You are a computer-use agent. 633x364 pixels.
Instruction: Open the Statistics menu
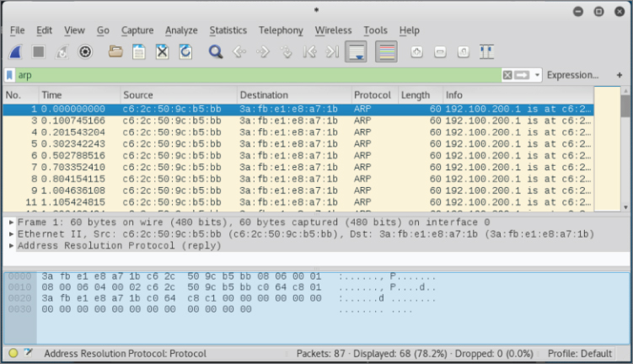pos(228,30)
